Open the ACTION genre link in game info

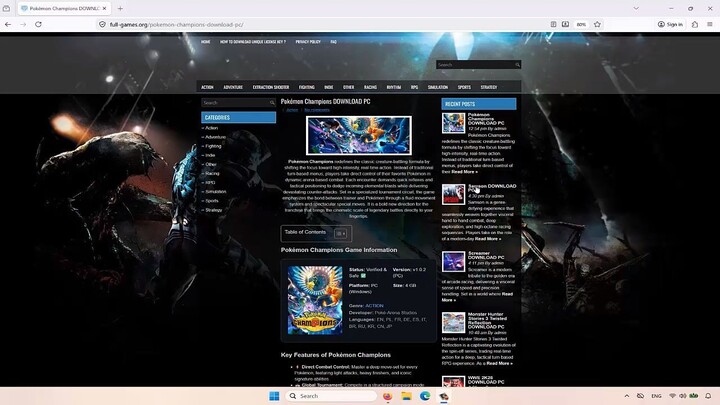(x=374, y=305)
